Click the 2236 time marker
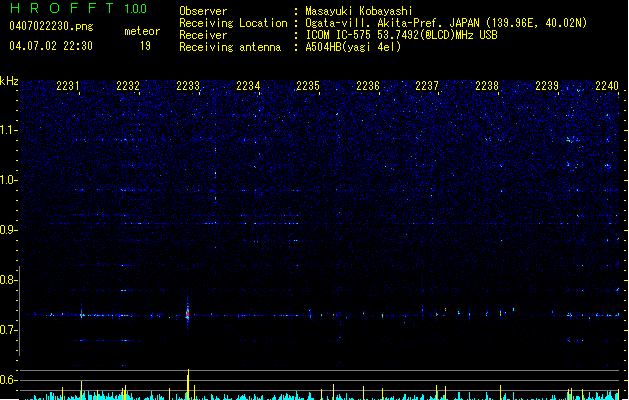The image size is (629, 400). (368, 86)
